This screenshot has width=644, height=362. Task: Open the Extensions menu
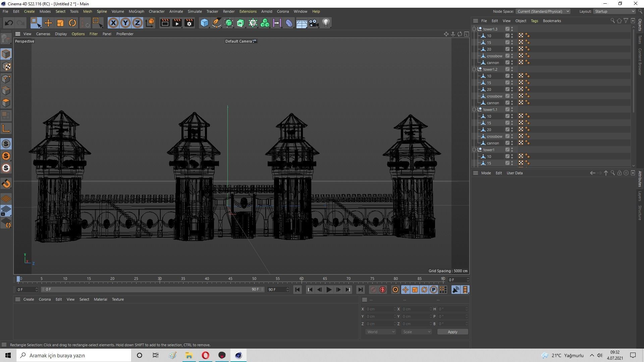pyautogui.click(x=248, y=11)
